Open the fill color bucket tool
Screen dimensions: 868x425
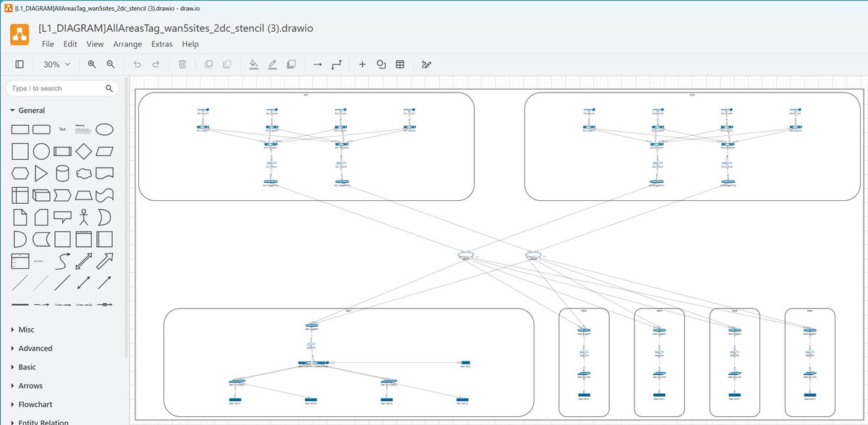tap(253, 64)
